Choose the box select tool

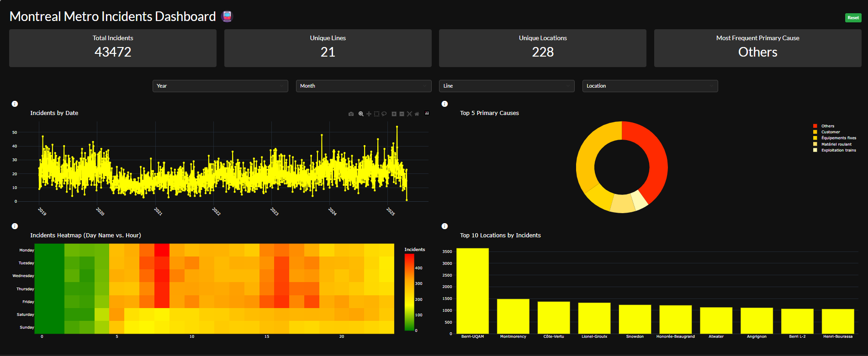[376, 114]
